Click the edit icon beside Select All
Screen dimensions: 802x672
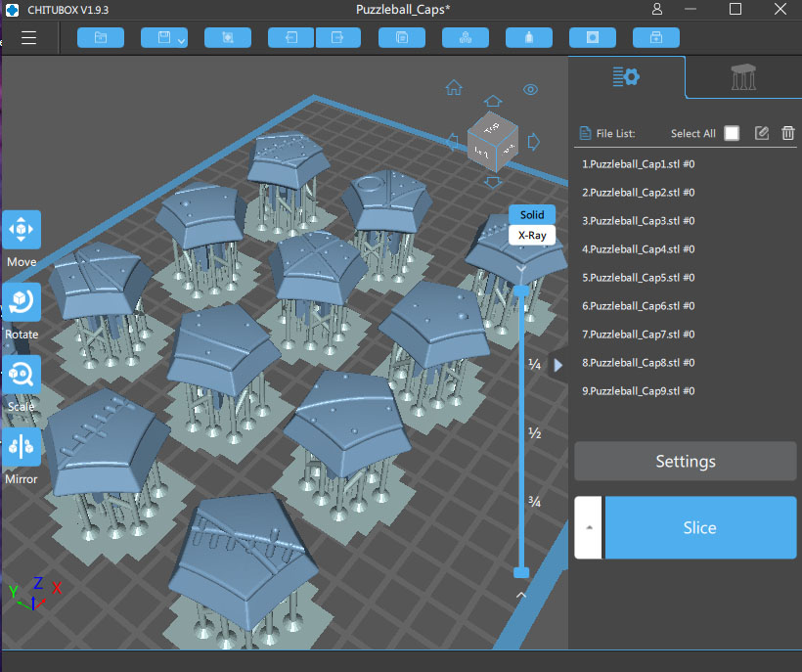[762, 133]
